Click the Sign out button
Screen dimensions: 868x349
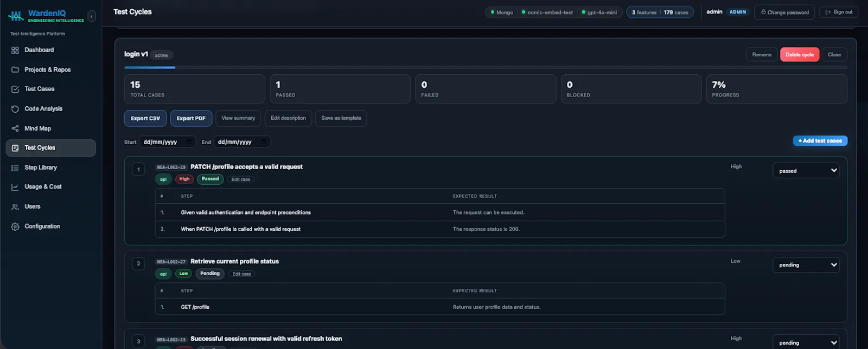(x=839, y=12)
